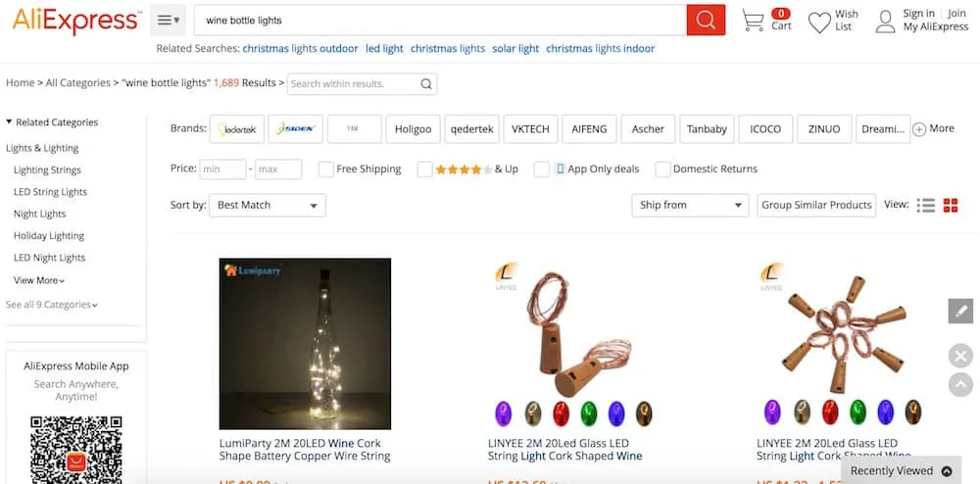
Task: Tick the Domestic Returns checkbox
Action: pos(663,169)
